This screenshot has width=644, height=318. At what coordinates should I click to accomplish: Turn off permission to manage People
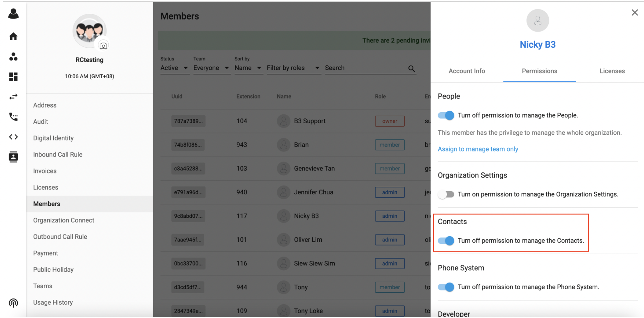(446, 115)
